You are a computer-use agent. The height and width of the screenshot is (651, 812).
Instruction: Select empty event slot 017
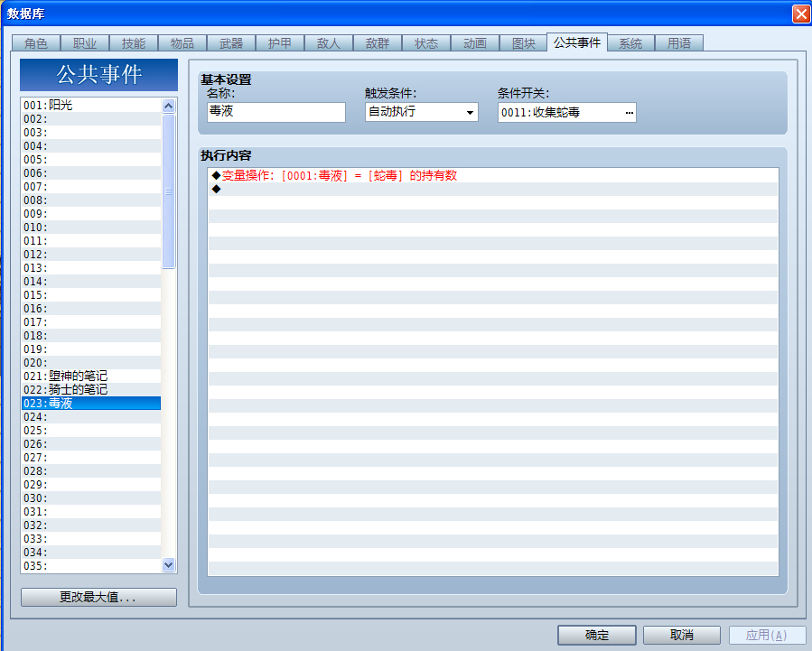click(91, 321)
